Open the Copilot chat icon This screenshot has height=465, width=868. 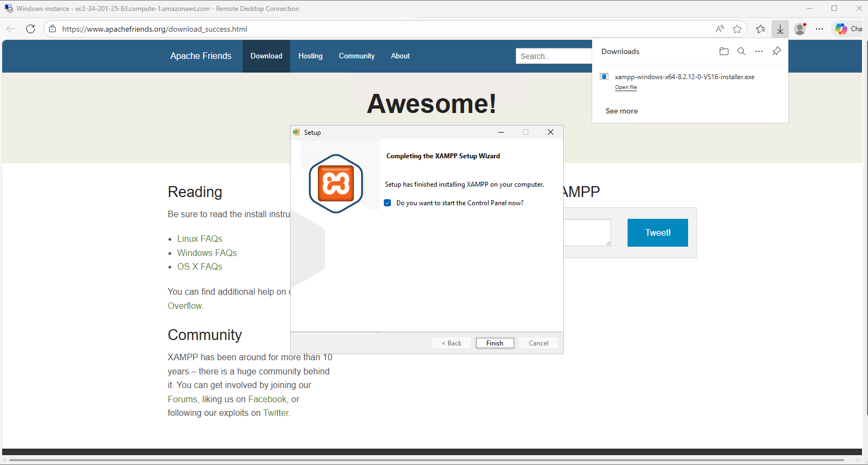[x=841, y=29]
